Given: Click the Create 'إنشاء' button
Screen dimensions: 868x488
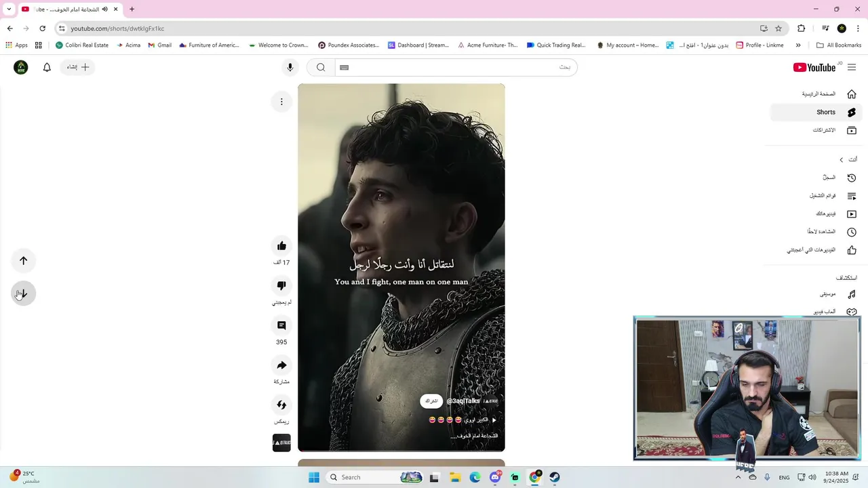Looking at the screenshot, I should (77, 67).
